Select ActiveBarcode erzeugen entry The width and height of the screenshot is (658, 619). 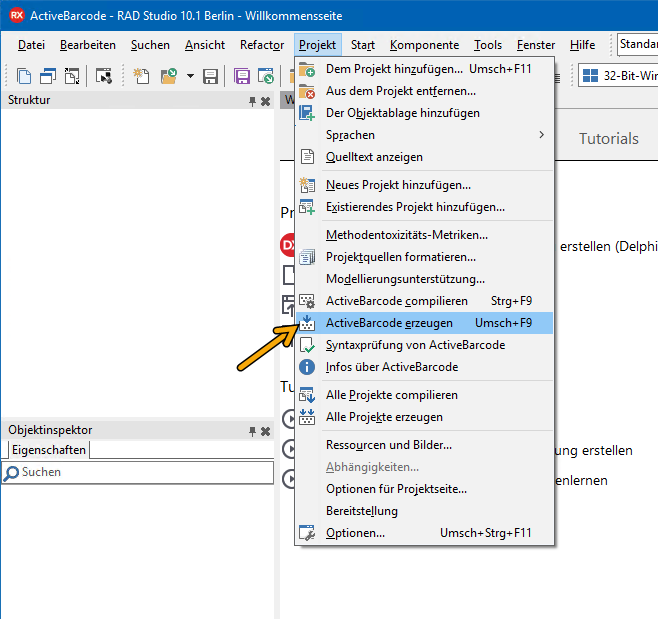(424, 323)
